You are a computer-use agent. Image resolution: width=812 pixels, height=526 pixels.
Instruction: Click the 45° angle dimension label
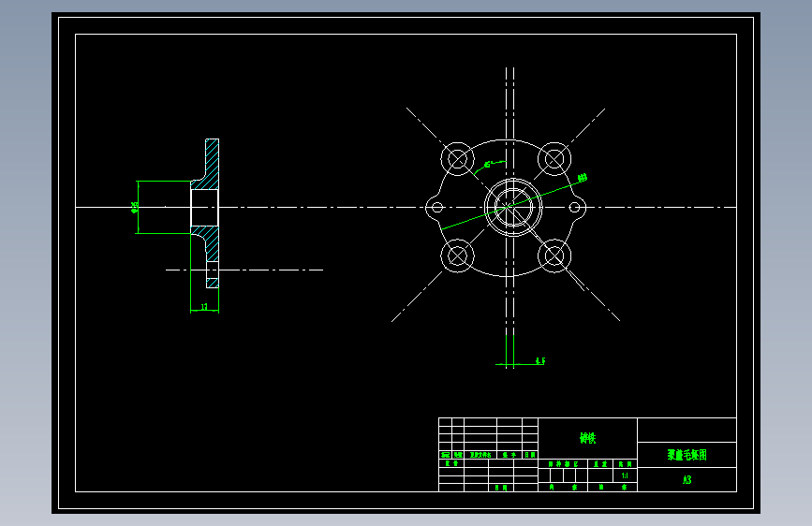(487, 165)
